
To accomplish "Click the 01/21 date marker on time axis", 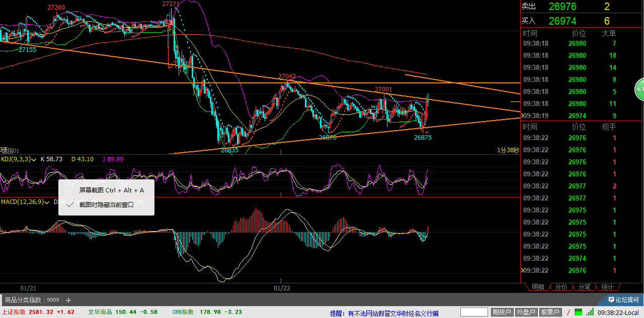I will click(x=28, y=288).
